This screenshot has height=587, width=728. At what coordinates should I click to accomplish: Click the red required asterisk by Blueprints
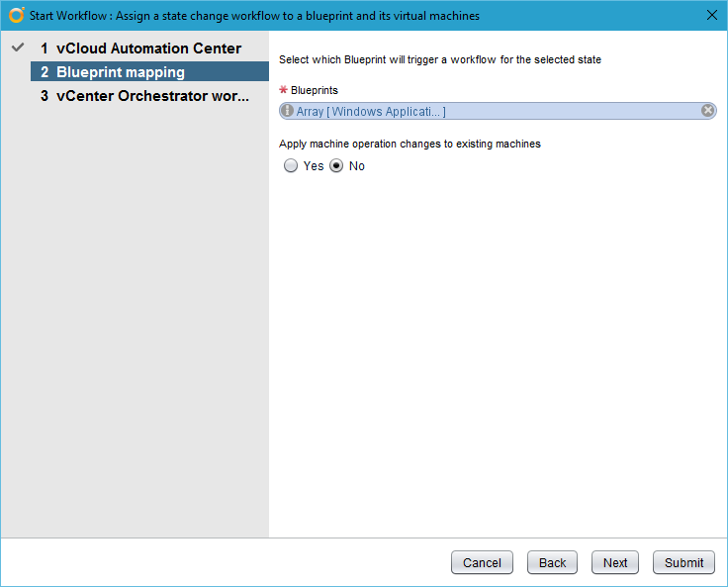point(283,90)
